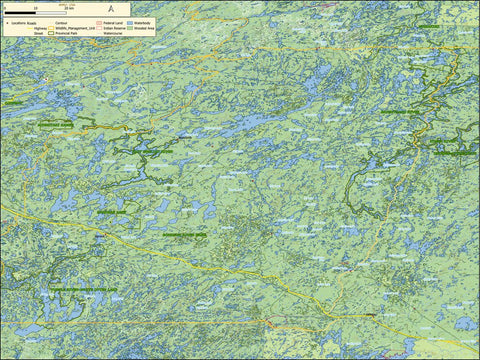Click the "Federal Land" legend label
This screenshot has height=360, width=480.
tap(113, 23)
